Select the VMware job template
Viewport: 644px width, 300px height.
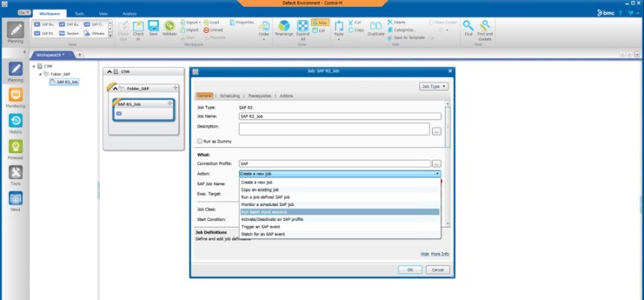(x=95, y=34)
